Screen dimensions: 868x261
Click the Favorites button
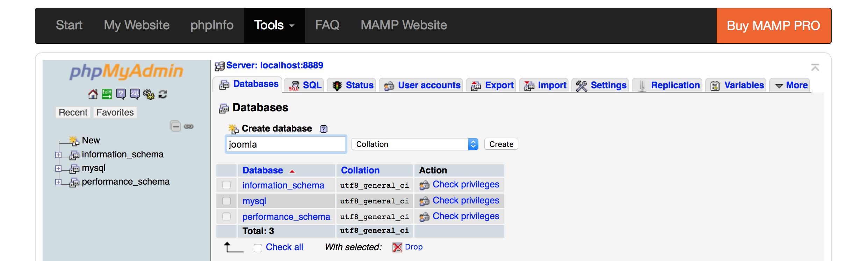pyautogui.click(x=115, y=112)
